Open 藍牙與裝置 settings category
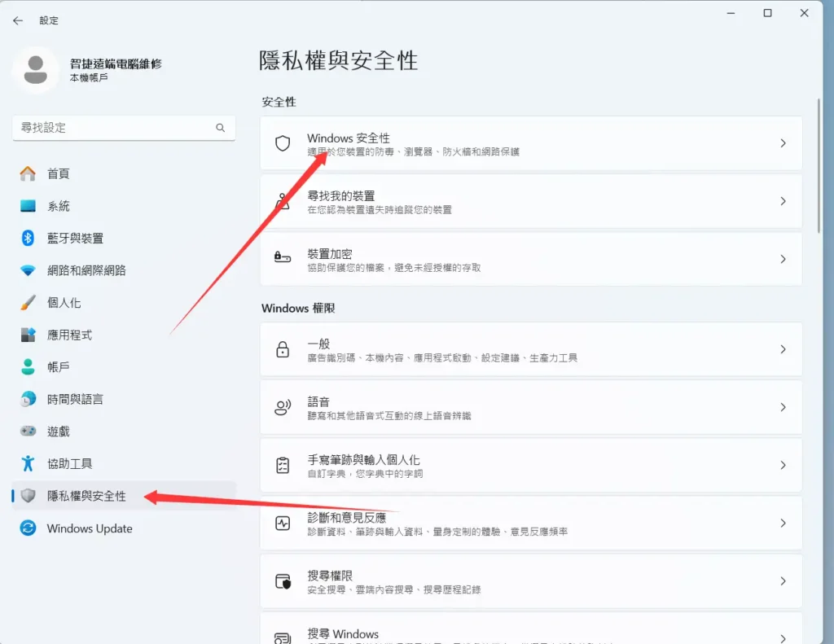Viewport: 834px width, 644px height. click(x=124, y=238)
